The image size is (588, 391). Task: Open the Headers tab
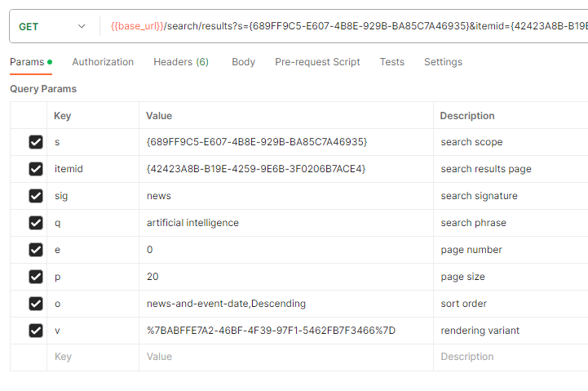click(x=180, y=62)
